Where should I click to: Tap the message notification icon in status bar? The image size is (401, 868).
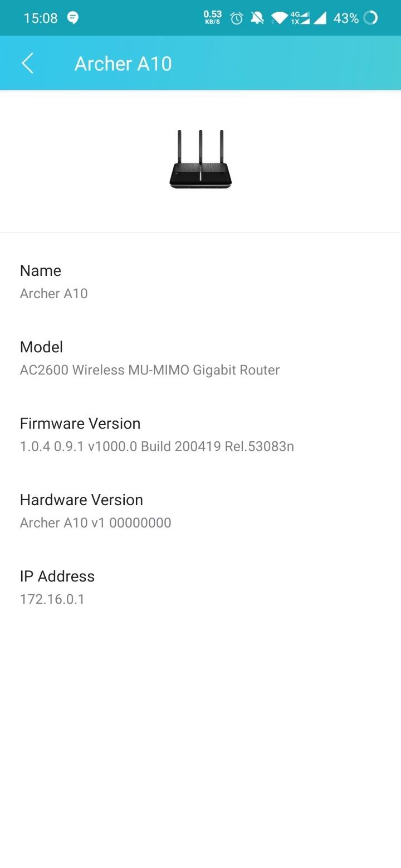pos(73,18)
